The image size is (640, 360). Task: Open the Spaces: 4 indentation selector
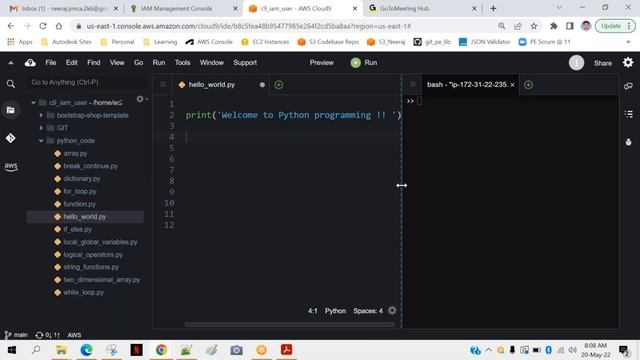pyautogui.click(x=368, y=311)
